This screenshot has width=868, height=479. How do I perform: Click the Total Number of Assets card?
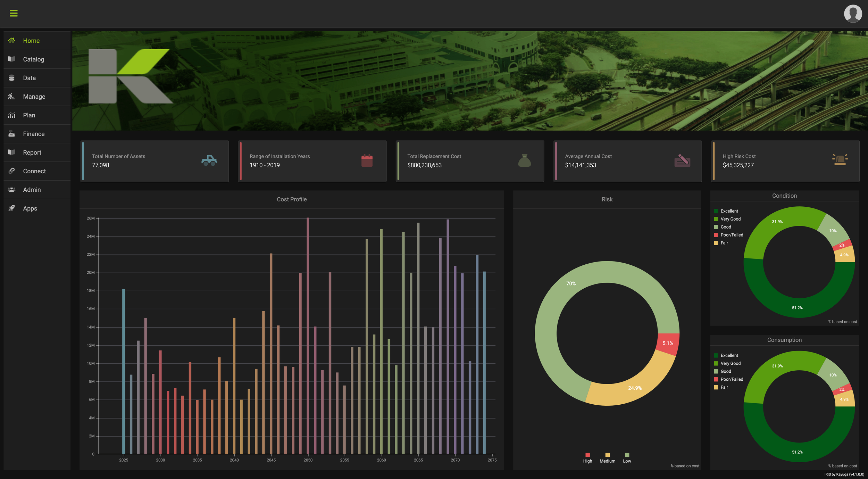tap(155, 161)
